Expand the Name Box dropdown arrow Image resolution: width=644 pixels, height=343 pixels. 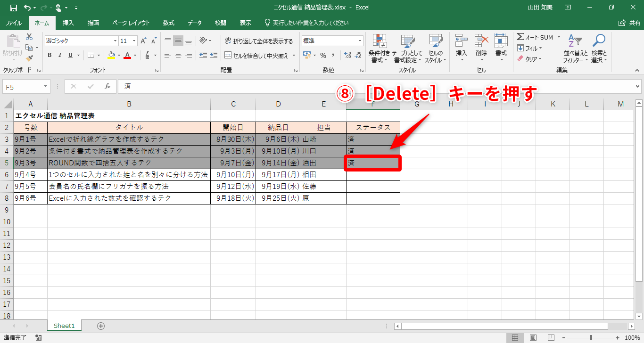46,86
